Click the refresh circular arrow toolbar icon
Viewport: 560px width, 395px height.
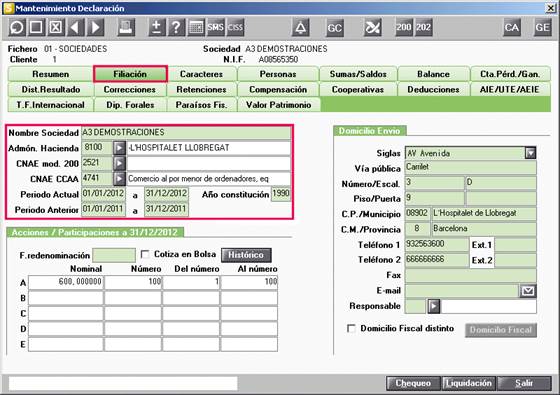point(16,27)
